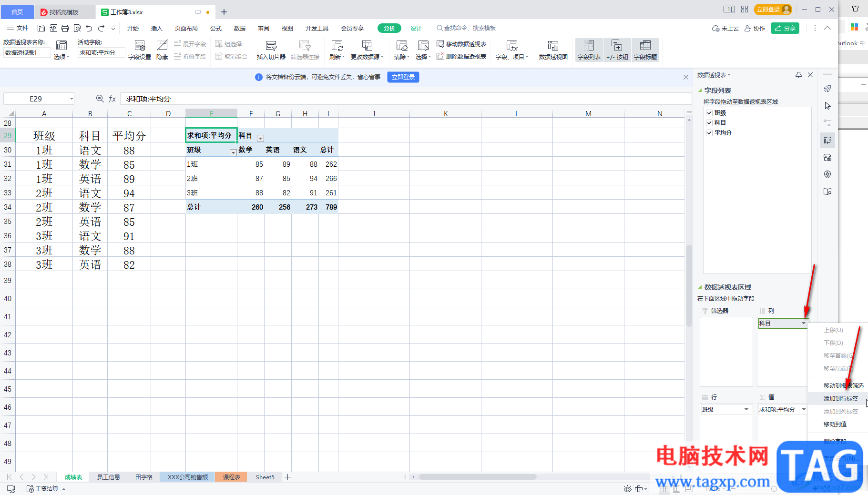Open 字段设置 (Field Settings)

point(140,50)
